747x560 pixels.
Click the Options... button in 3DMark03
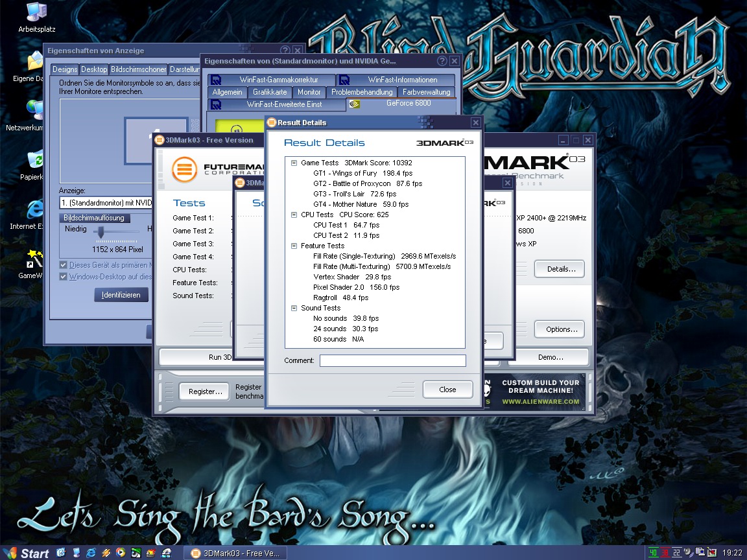[560, 329]
